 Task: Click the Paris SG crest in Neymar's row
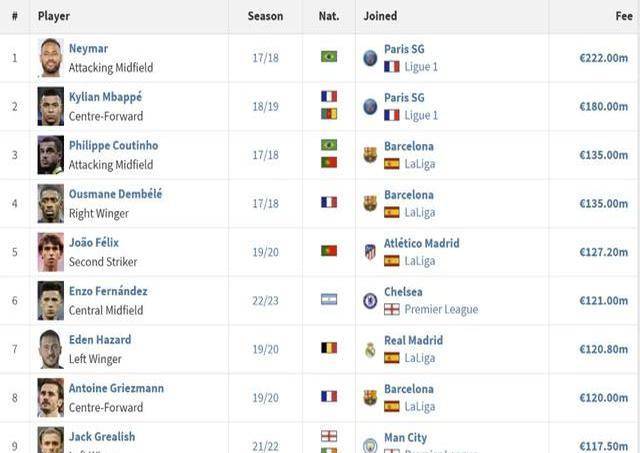[370, 58]
